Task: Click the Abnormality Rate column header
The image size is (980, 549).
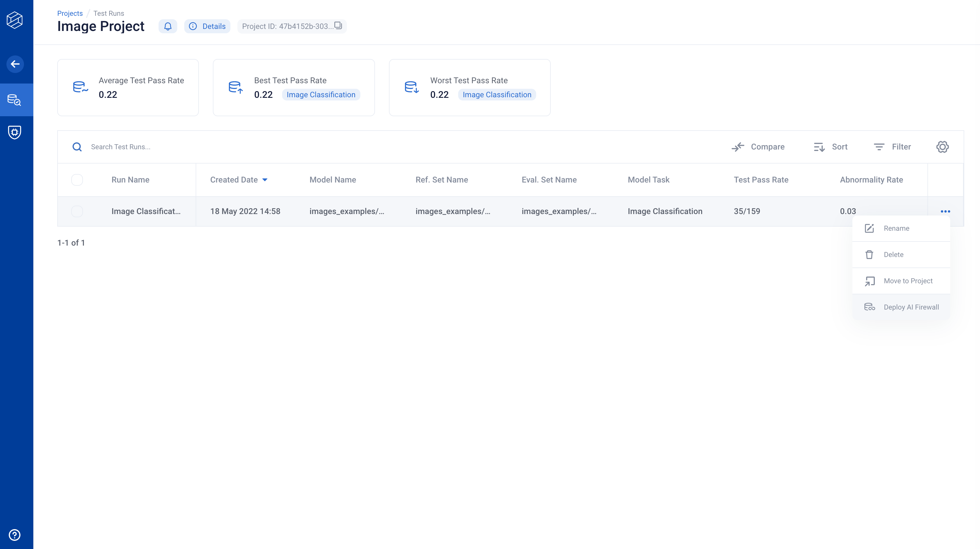Action: coord(872,180)
